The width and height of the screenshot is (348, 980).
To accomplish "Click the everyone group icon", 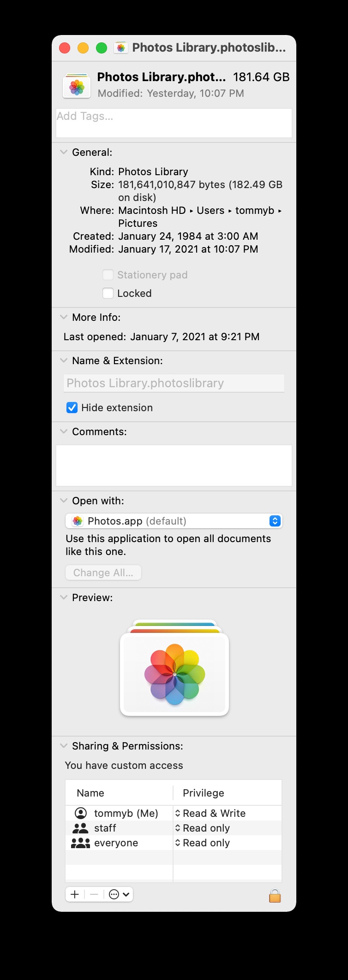I will point(80,843).
